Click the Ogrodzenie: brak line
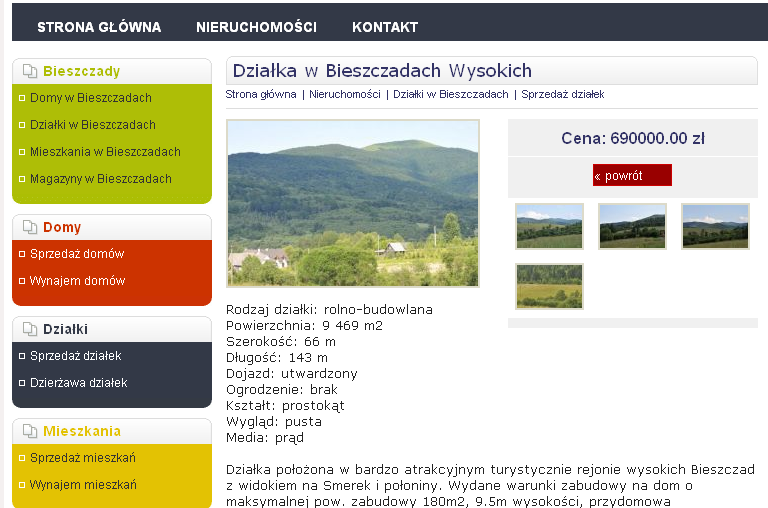 point(282,389)
